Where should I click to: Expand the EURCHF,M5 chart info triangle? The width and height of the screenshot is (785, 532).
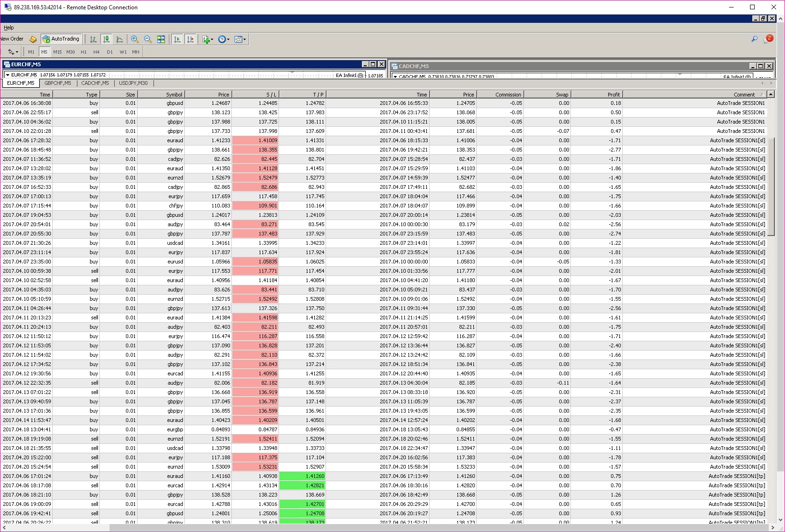pos(7,75)
